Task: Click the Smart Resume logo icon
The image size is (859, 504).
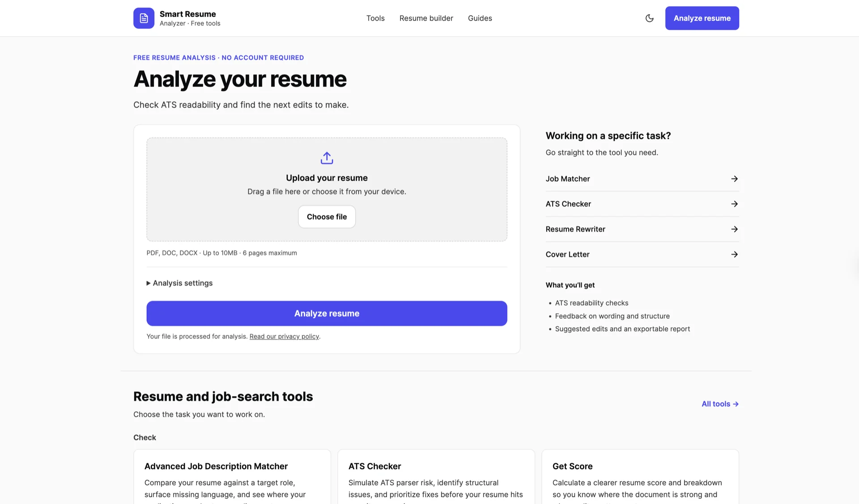Action: click(144, 18)
